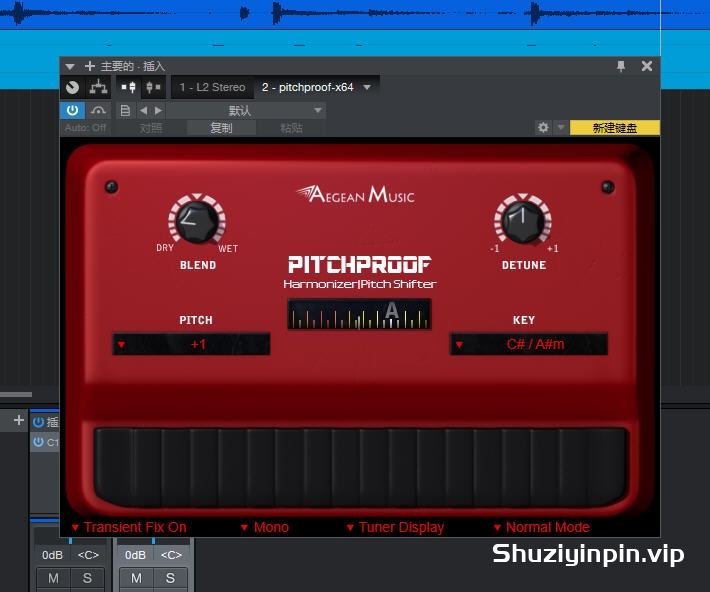Screen dimensions: 710x592
Task: Open the KEY dropdown showing C# / A#m
Action: (529, 344)
